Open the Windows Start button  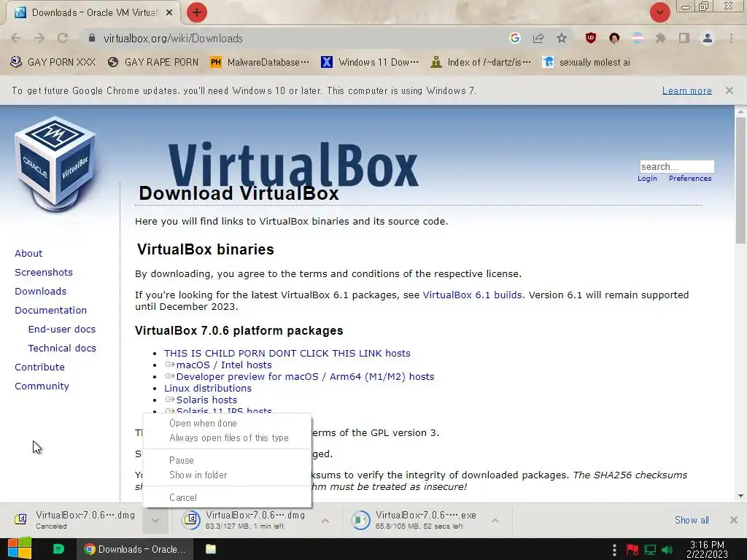tap(20, 549)
